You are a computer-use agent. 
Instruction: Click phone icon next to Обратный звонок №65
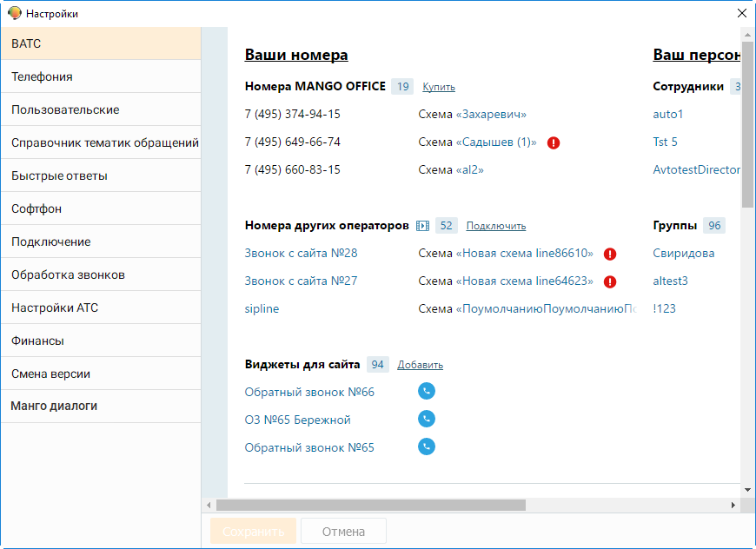(426, 446)
